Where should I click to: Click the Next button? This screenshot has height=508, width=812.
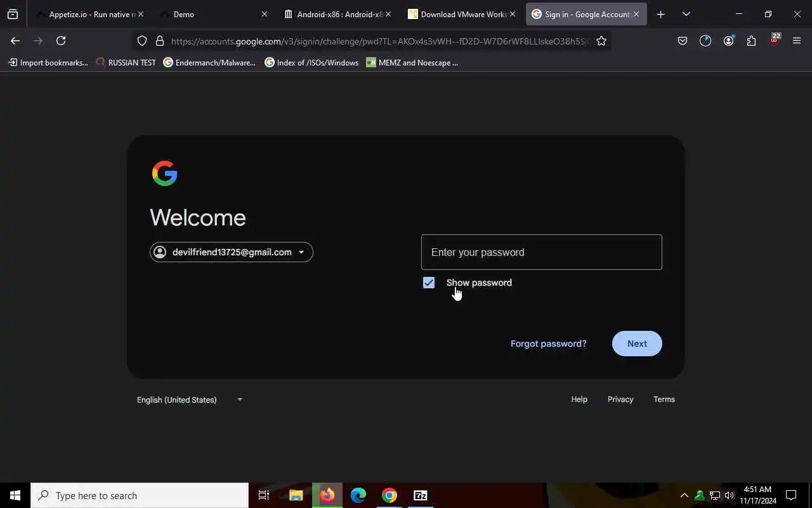(x=637, y=344)
